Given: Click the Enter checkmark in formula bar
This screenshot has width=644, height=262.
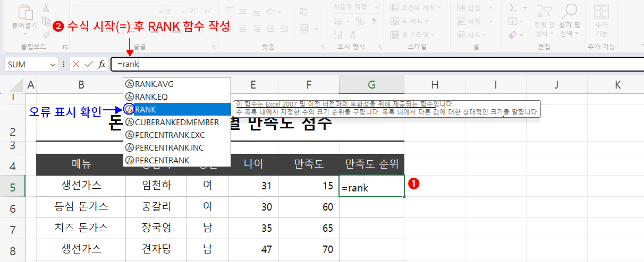Looking at the screenshot, I should [x=89, y=64].
